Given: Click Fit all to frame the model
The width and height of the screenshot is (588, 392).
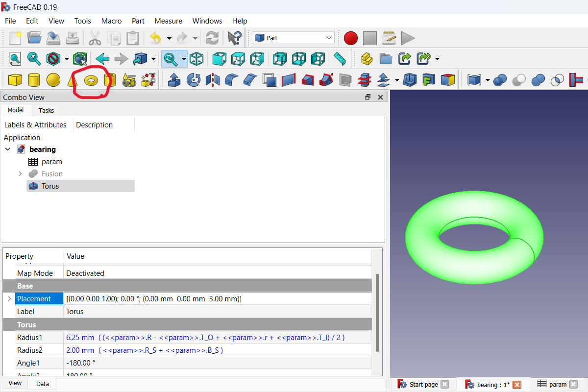Looking at the screenshot, I should pos(15,59).
